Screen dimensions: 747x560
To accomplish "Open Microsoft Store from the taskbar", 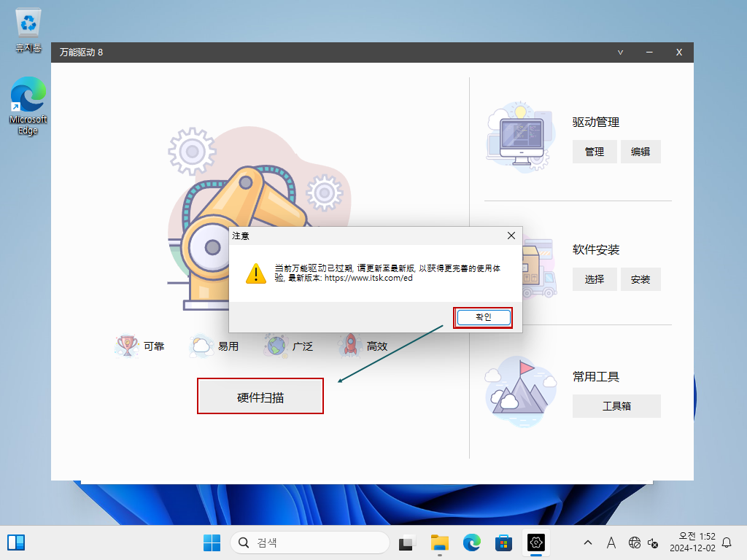I will (x=503, y=542).
